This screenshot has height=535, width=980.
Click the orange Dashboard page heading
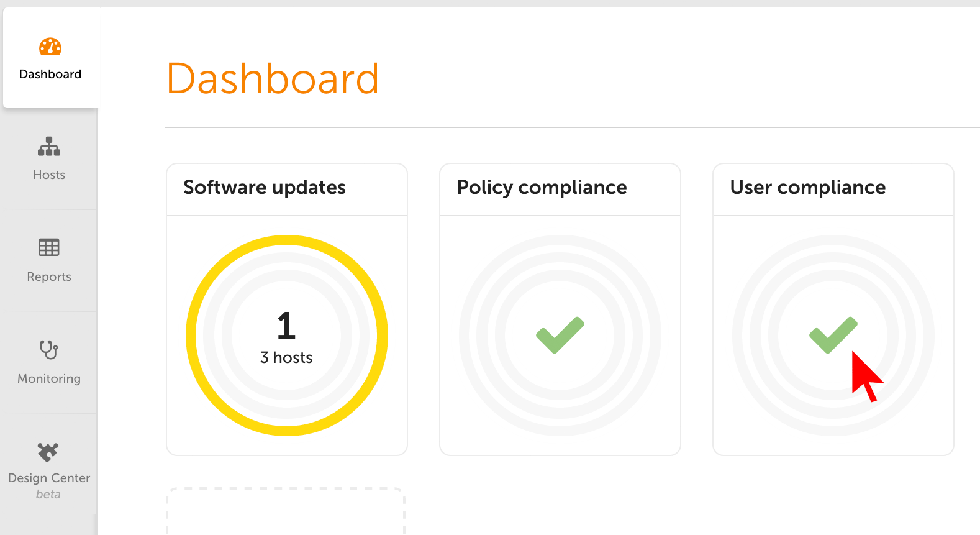coord(273,79)
